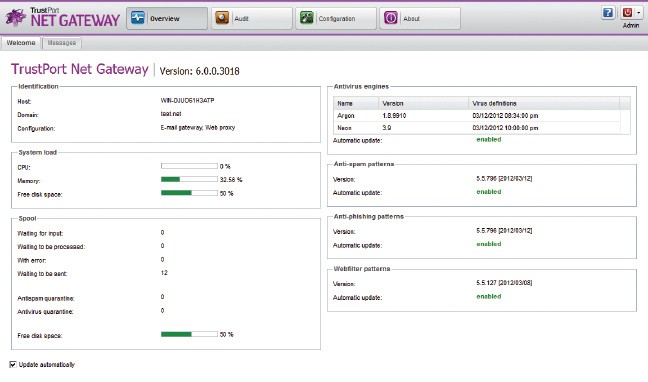Click the Antivirus quarantine label

tap(45, 312)
